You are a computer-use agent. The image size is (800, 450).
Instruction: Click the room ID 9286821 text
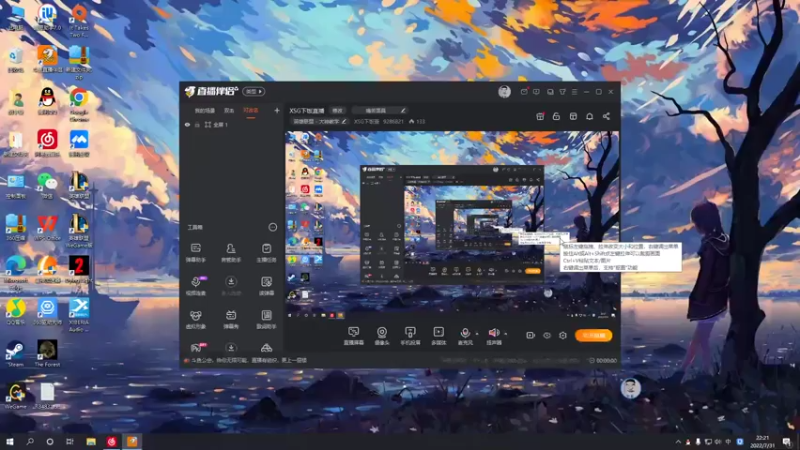pyautogui.click(x=393, y=122)
